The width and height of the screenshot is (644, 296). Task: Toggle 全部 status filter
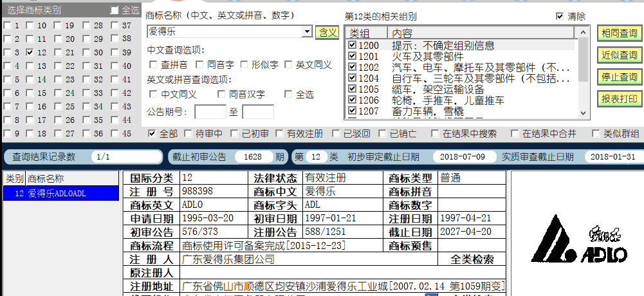tap(152, 133)
